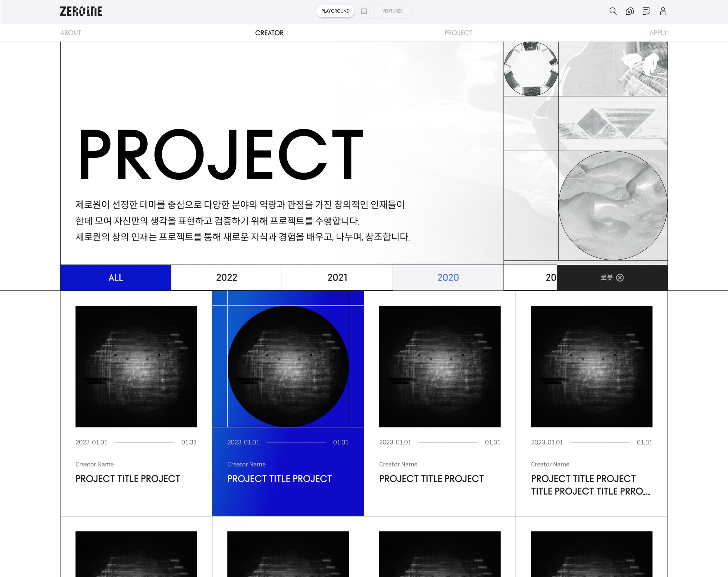Image resolution: width=728 pixels, height=577 pixels.
Task: Remove the 로봇 filter with the X icon
Action: tap(620, 277)
